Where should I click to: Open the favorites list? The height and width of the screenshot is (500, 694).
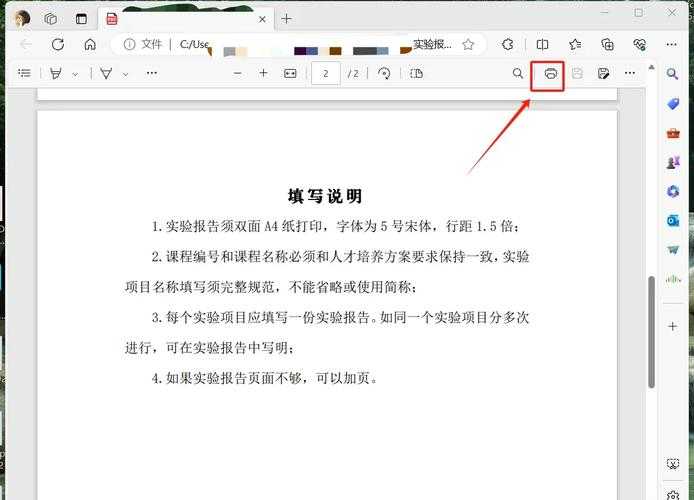click(575, 44)
